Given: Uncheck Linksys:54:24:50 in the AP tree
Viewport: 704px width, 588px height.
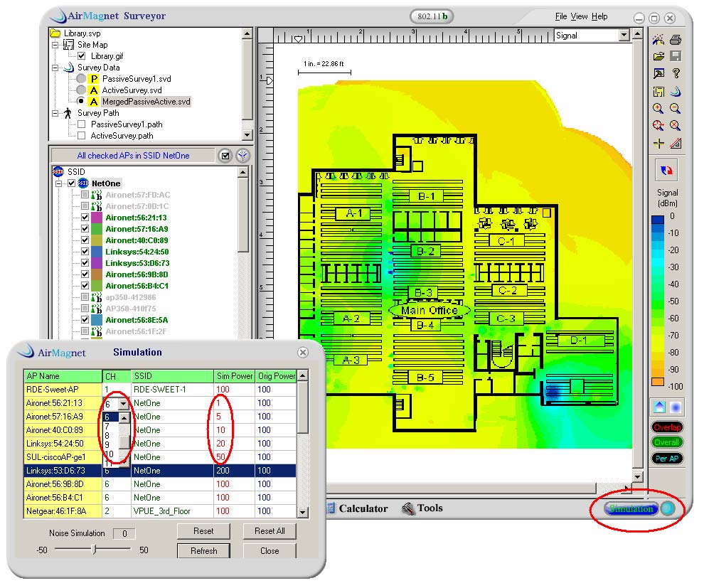Looking at the screenshot, I should [x=85, y=252].
